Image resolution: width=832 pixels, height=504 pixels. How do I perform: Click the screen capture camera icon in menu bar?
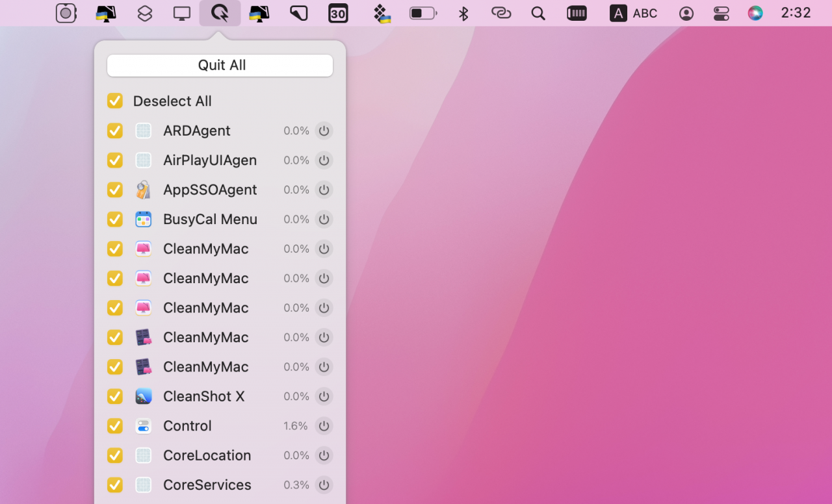point(66,13)
